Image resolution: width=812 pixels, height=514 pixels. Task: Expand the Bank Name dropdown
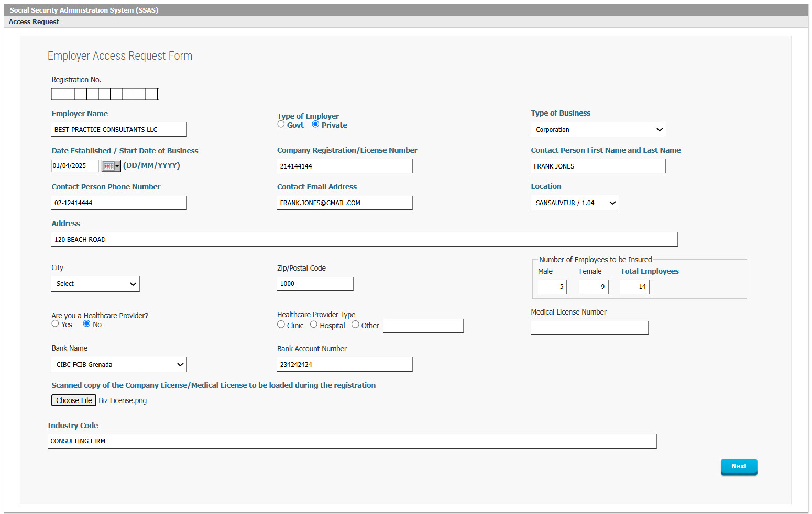pyautogui.click(x=119, y=364)
